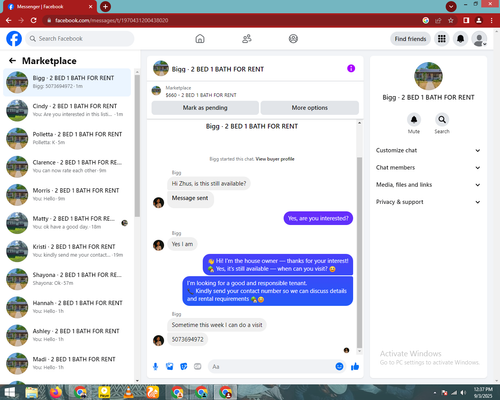Open the Friends icon in top navigation
Viewport: 500px width, 400px height.
(247, 39)
